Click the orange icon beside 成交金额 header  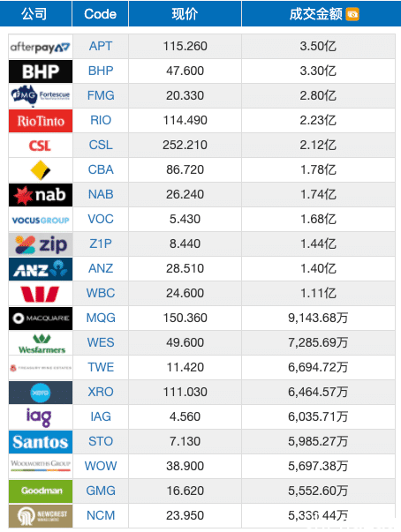pyautogui.click(x=352, y=14)
